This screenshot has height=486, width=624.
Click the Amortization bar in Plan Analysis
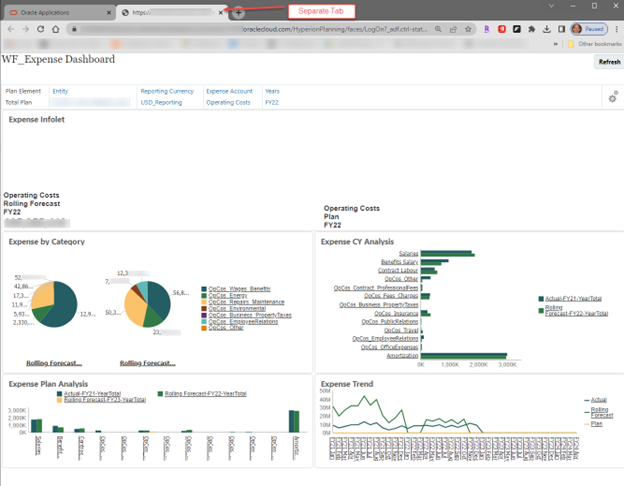294,421
